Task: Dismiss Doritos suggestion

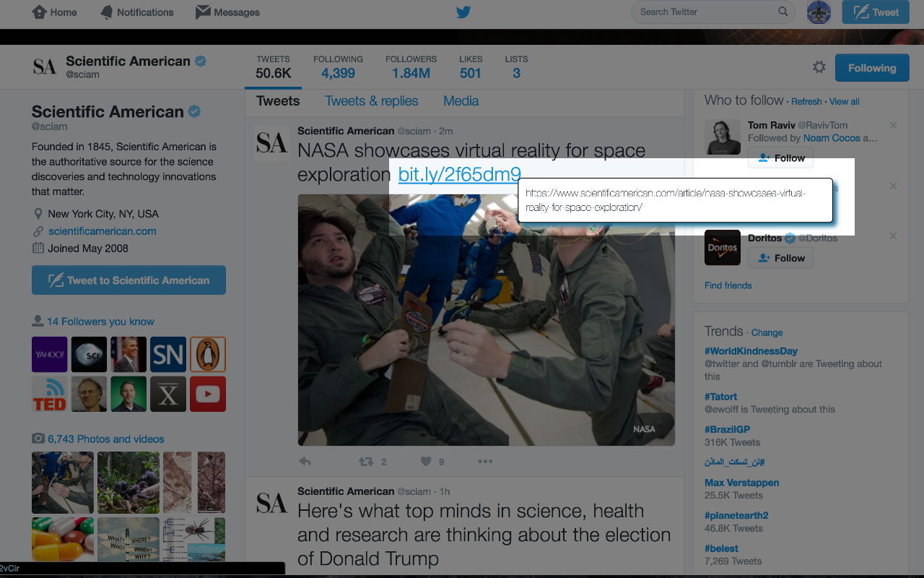Action: pos(893,236)
